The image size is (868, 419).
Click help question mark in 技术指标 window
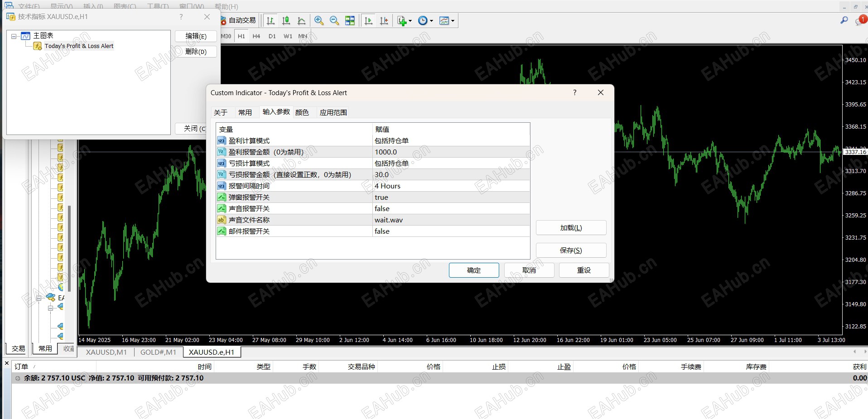[181, 17]
